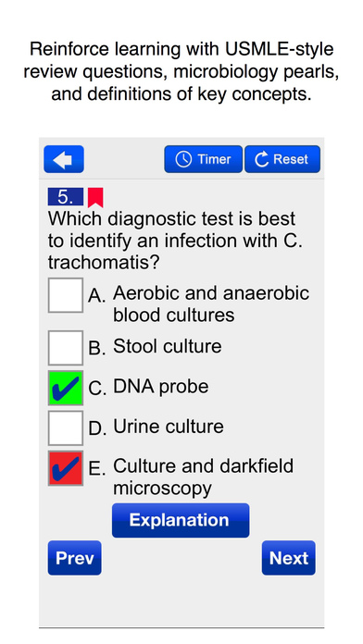Check the Urine culture checkbox

point(66,428)
